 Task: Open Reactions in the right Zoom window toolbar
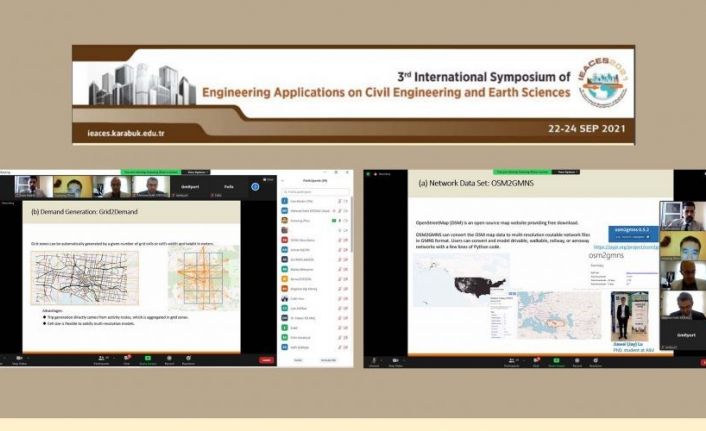[x=596, y=359]
